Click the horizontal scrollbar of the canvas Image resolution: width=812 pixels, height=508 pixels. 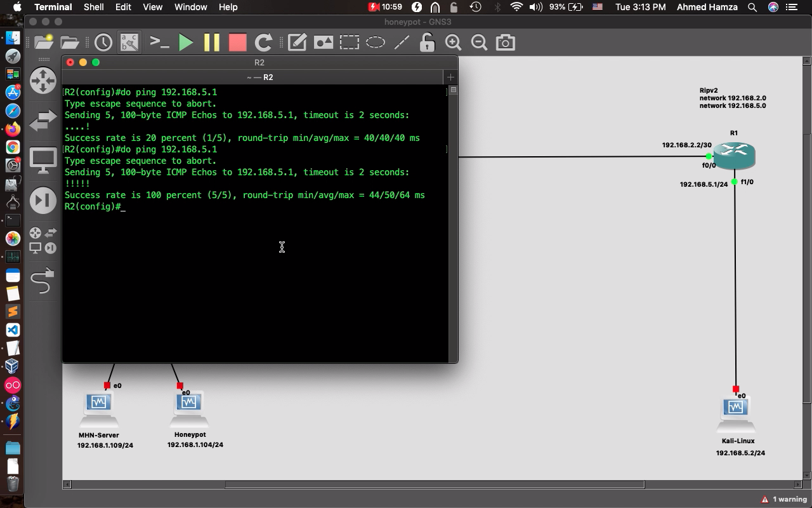pyautogui.click(x=435, y=485)
